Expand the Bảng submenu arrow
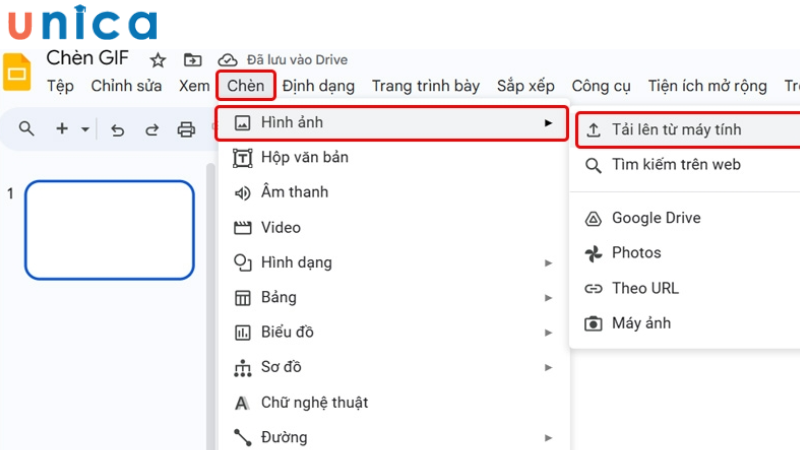 point(548,298)
